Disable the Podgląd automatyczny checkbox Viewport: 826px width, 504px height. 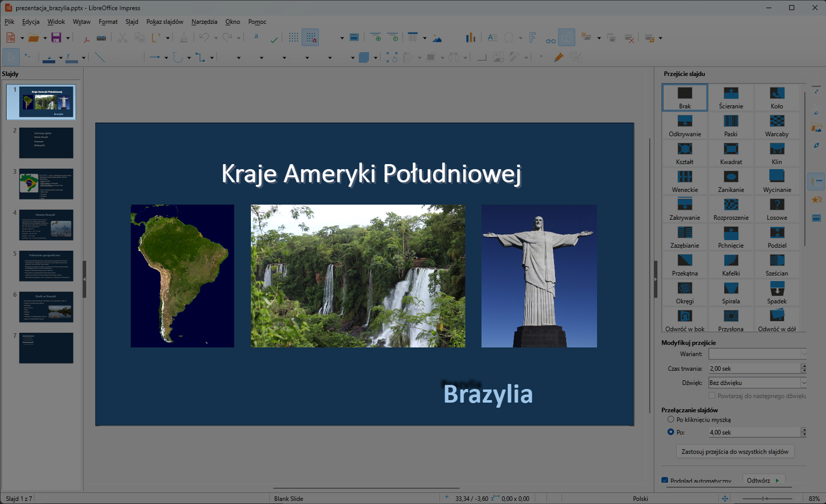click(664, 480)
